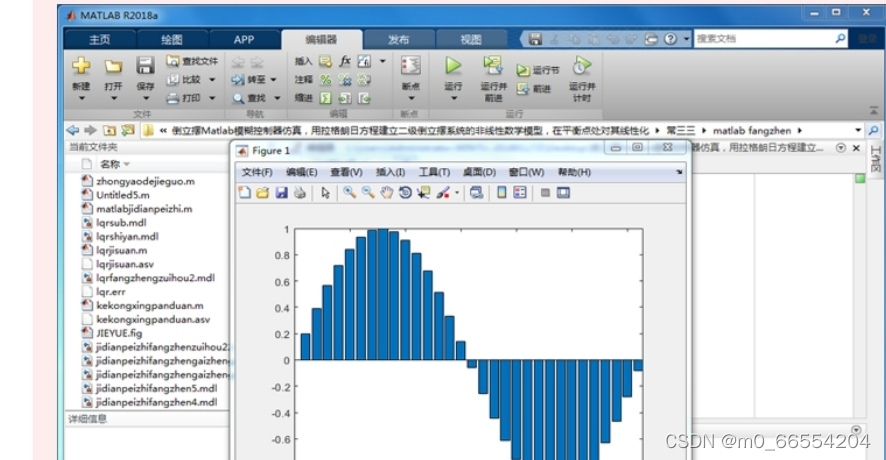886x460 pixels.
Task: Click the smart indent icon beside 缩进
Action: pos(326,98)
